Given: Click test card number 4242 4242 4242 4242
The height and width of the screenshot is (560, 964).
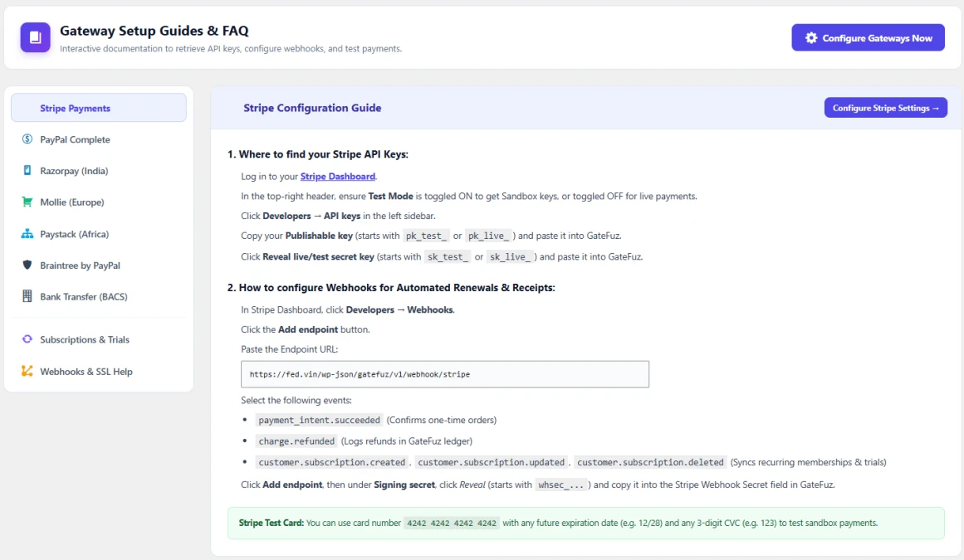Looking at the screenshot, I should tap(451, 523).
